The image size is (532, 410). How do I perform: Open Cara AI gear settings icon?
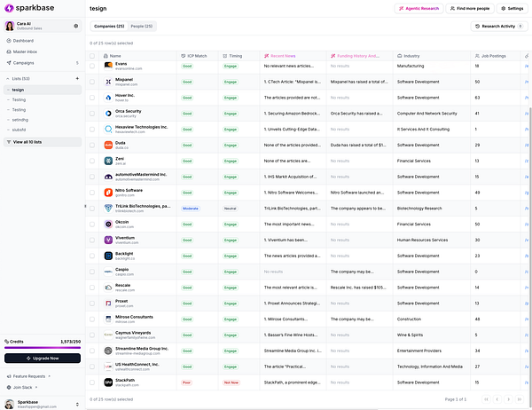point(76,26)
